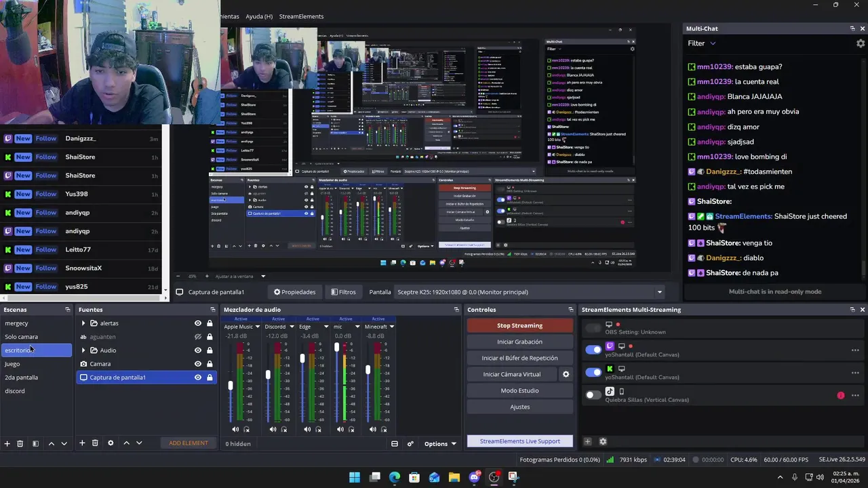The image size is (868, 488).
Task: Open the Minecraft channel dropdown
Action: click(391, 327)
